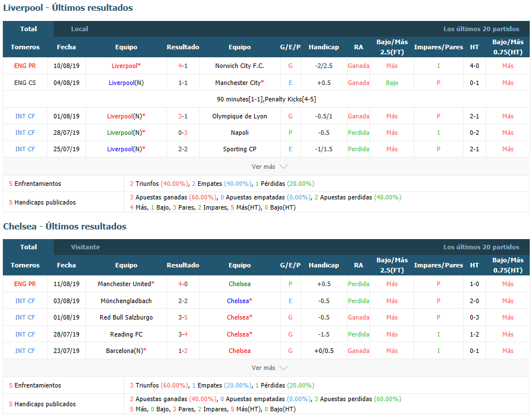Click the 1-2 Barcelona result
The width and height of the screenshot is (532, 417).
[x=183, y=351]
